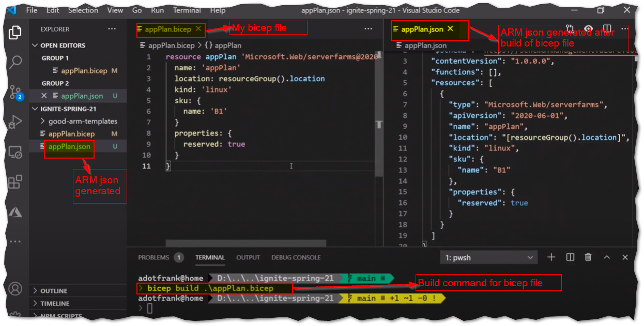Open Source Control view with badge 2
The image size is (644, 326).
point(16,92)
